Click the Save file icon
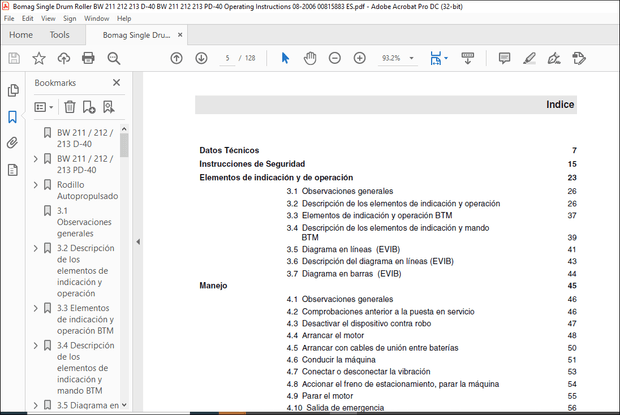Image resolution: width=620 pixels, height=415 pixels. (x=14, y=58)
